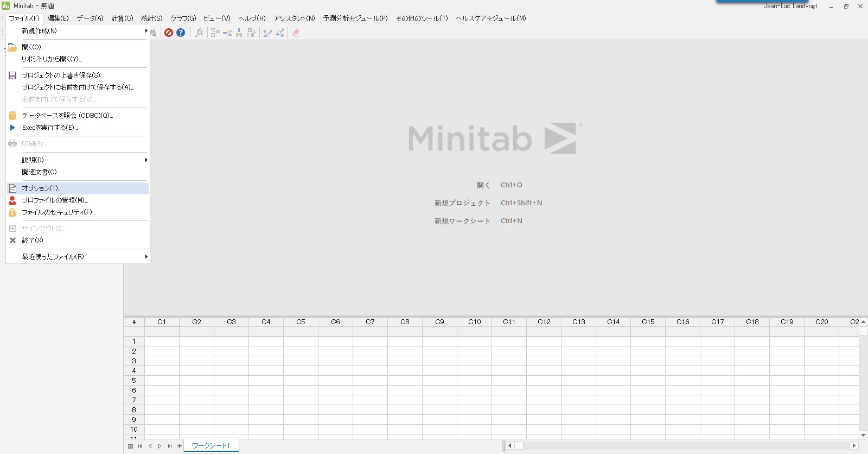Click the vertical scrollbar down arrow

(x=863, y=435)
